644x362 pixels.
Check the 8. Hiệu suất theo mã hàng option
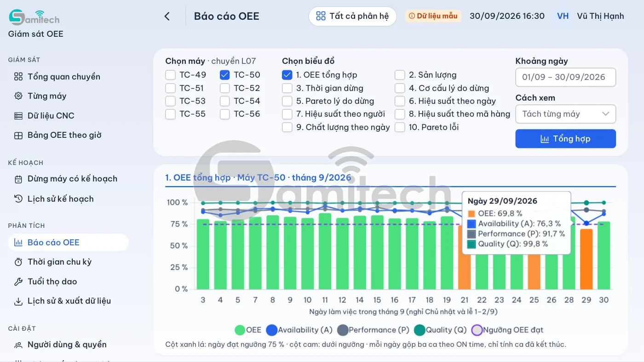(x=400, y=114)
